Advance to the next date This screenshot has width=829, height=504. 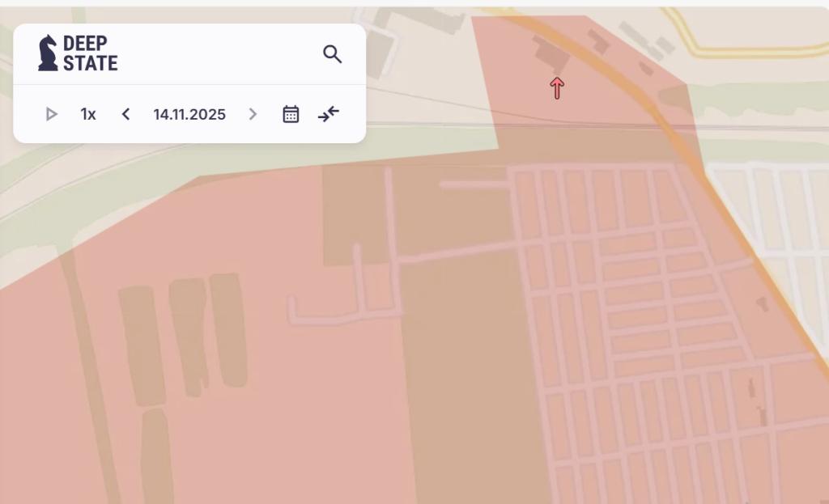(253, 114)
